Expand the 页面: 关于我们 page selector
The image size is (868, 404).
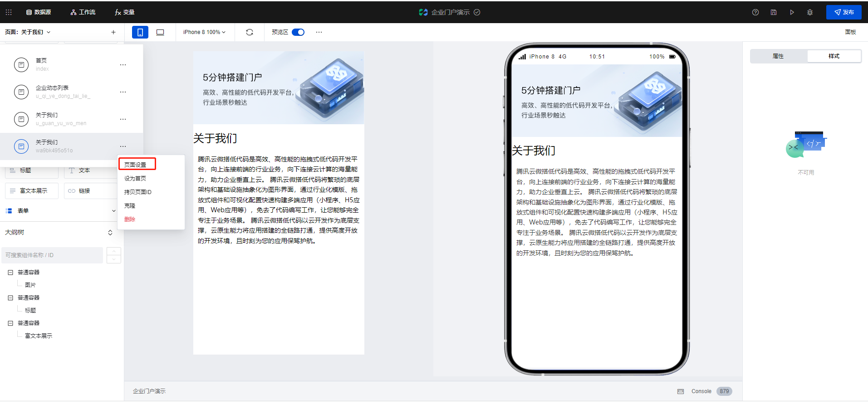click(x=28, y=32)
